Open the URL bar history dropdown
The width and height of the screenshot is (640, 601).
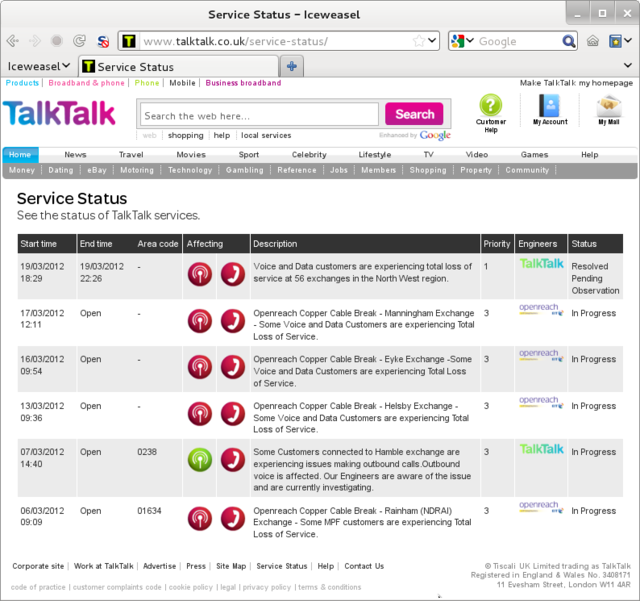pos(432,41)
